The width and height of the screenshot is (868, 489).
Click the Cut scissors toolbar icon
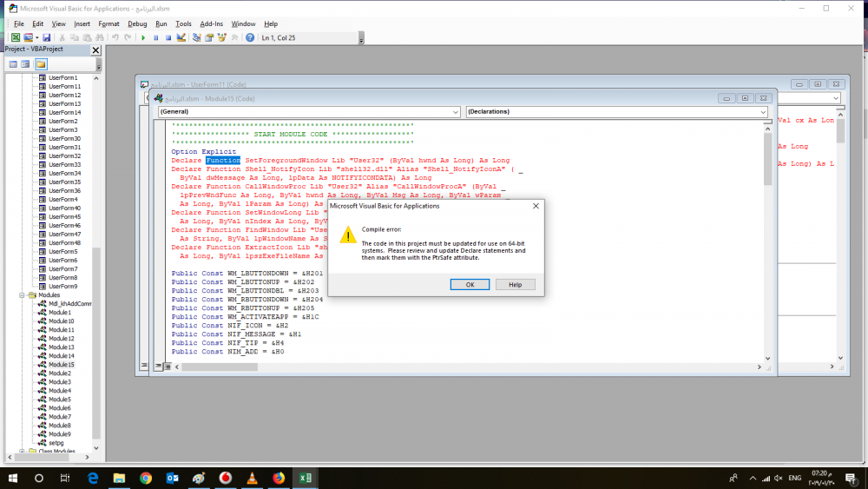click(62, 37)
